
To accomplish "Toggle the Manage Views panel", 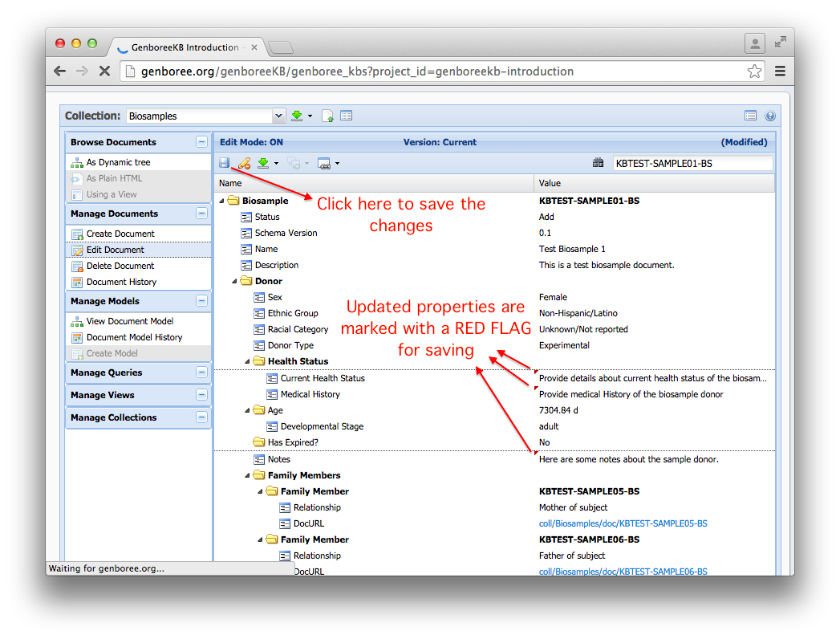I will (201, 395).
